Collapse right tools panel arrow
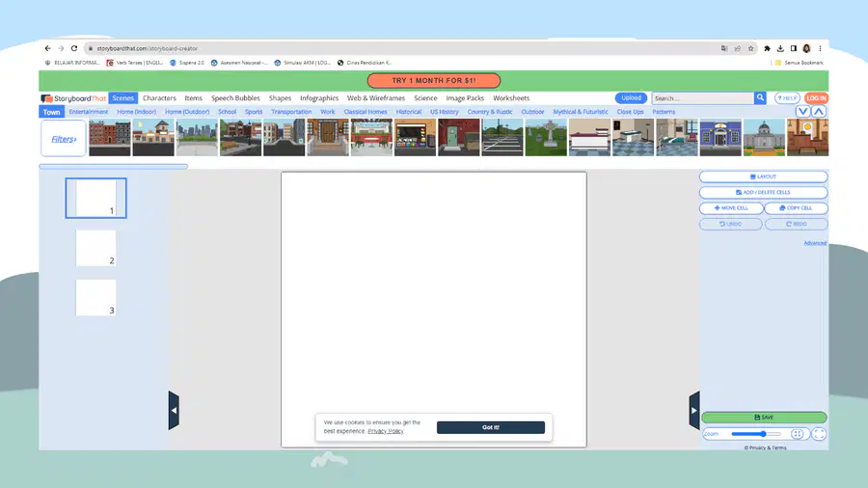 (x=694, y=411)
